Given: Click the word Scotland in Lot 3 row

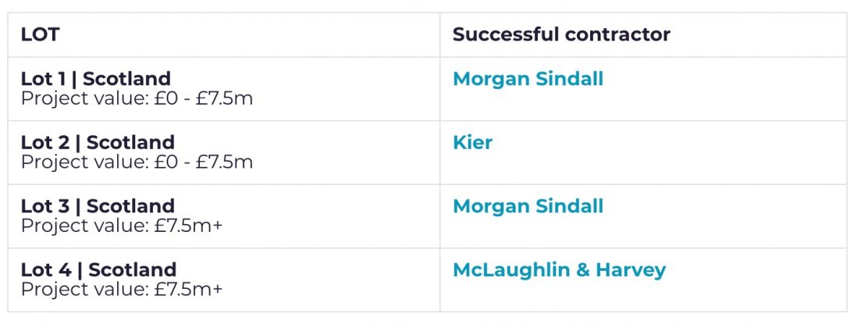Looking at the screenshot, I should (130, 206).
